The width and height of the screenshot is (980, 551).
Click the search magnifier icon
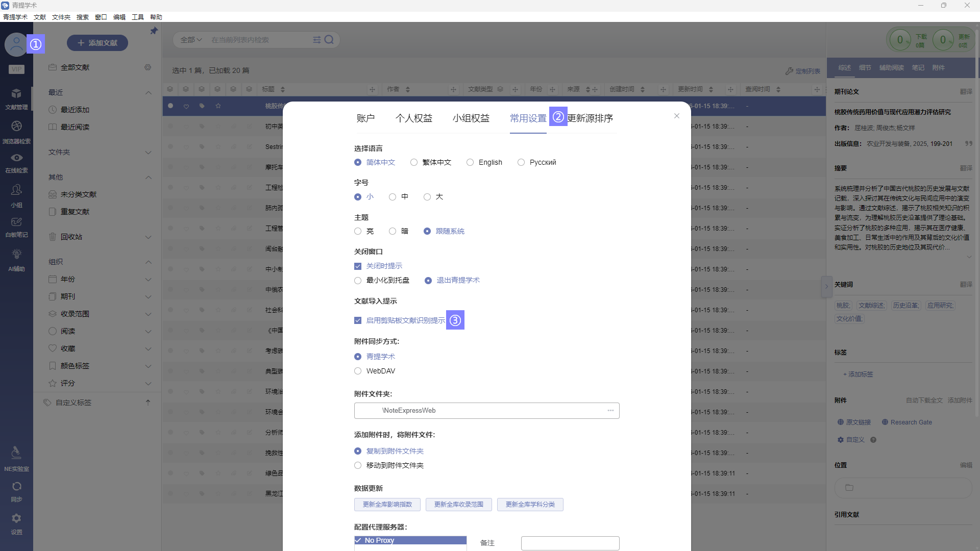tap(329, 40)
